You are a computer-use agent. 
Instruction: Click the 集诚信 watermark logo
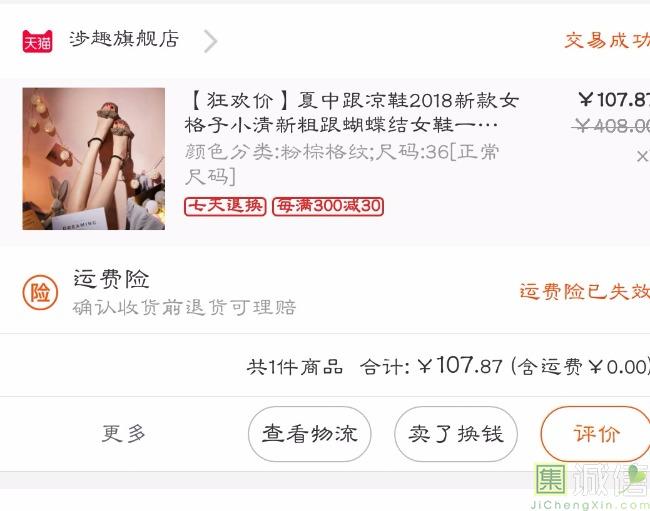coord(592,486)
